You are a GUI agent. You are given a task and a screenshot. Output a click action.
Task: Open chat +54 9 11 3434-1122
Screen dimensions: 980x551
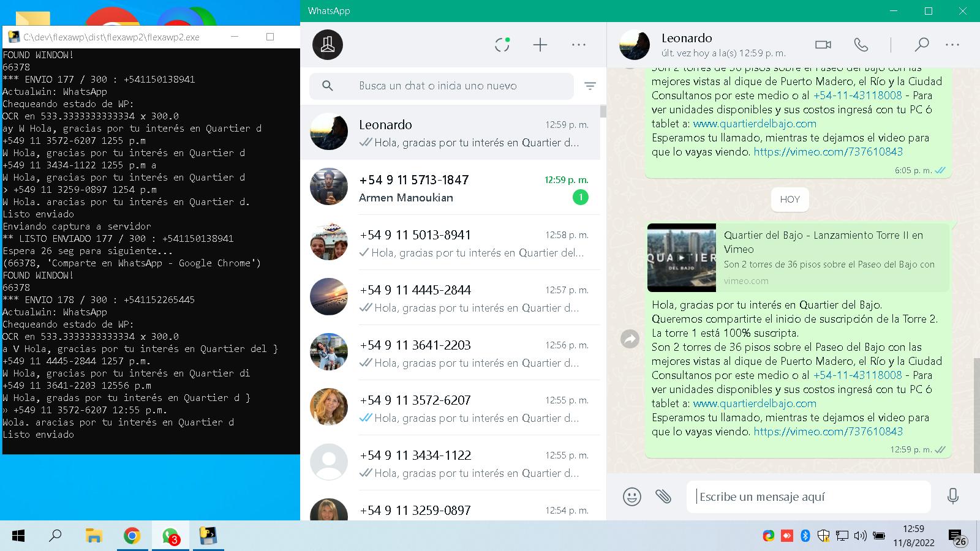450,463
